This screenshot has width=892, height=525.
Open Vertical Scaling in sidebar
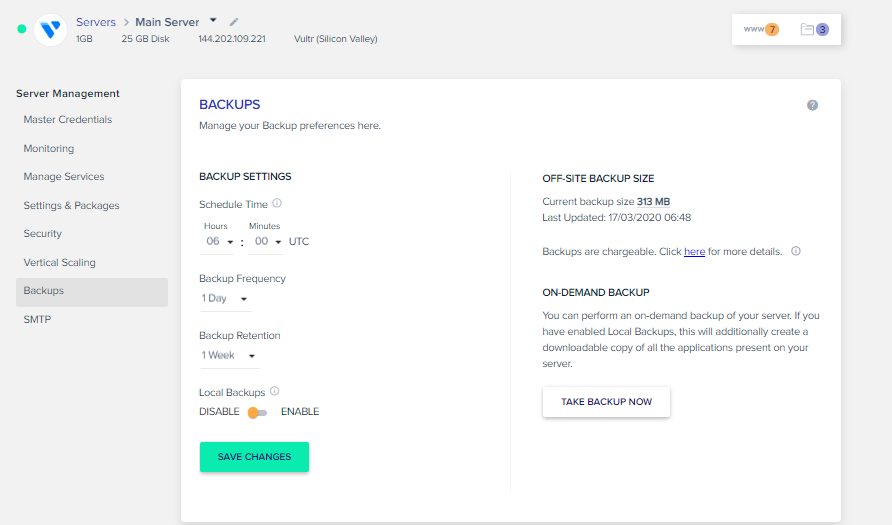coord(60,263)
